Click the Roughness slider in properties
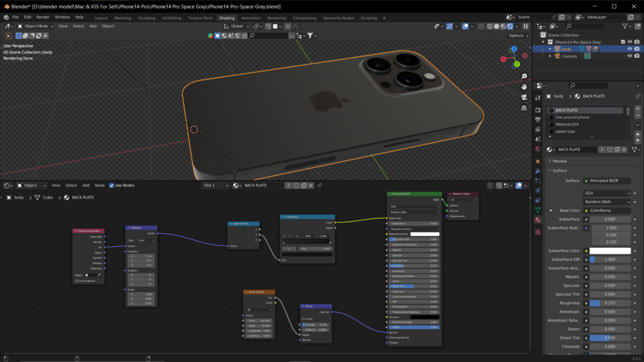The image size is (644, 362). tap(610, 303)
